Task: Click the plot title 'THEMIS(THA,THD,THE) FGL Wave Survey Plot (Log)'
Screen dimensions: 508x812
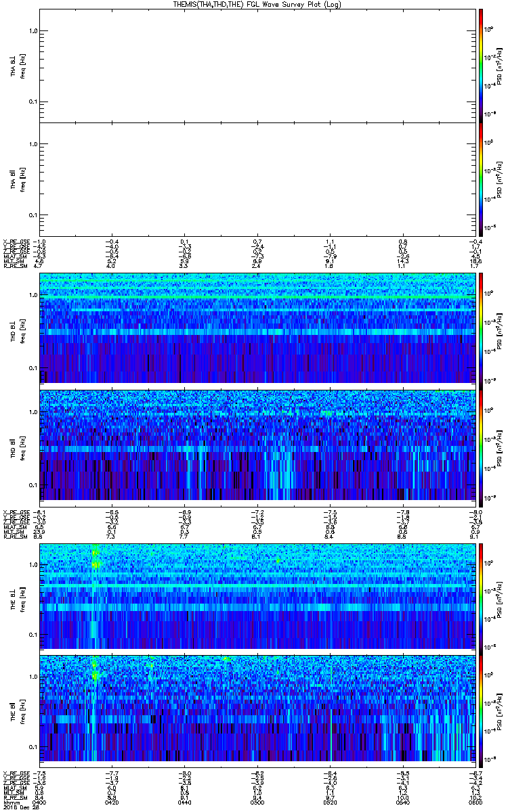Action: click(257, 4)
